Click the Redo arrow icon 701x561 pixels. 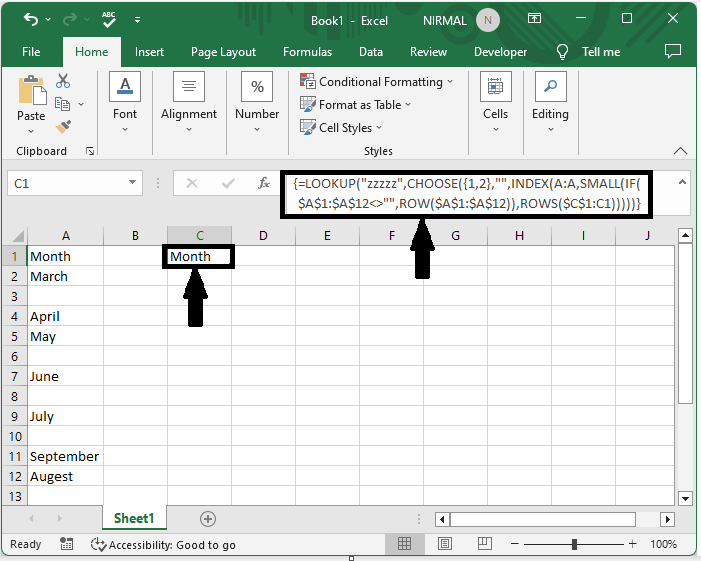coord(70,19)
